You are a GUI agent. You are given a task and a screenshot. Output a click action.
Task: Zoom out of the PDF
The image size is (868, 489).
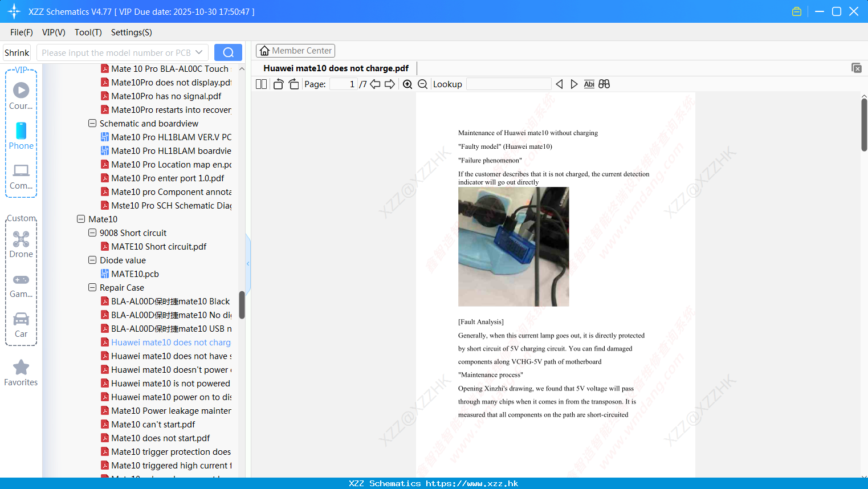point(423,84)
